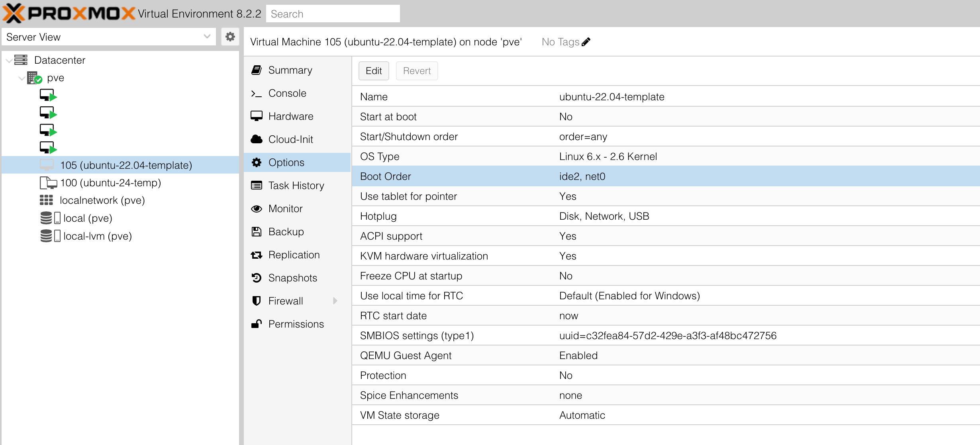
Task: Click the localnetwork (pve) grid icon
Action: (46, 200)
